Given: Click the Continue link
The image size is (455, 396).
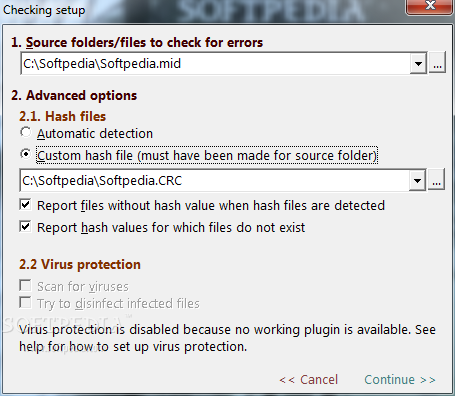Looking at the screenshot, I should point(400,380).
